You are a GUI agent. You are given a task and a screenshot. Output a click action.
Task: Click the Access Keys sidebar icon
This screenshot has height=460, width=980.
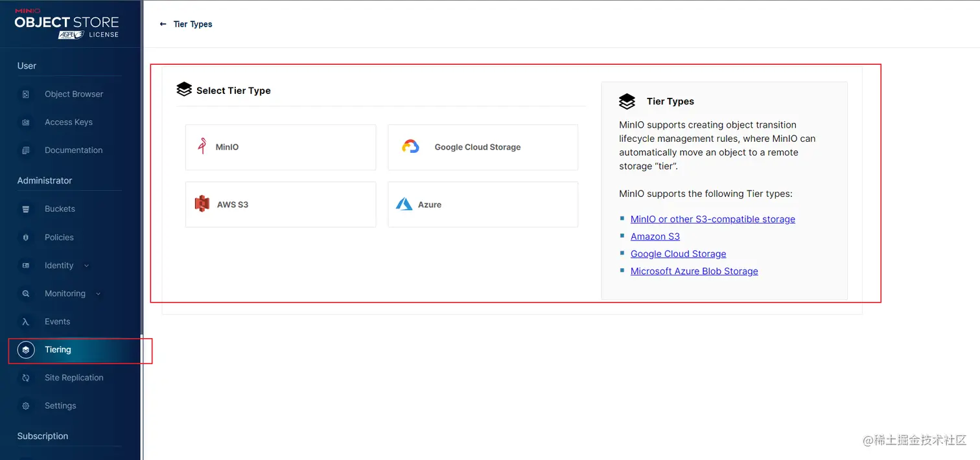point(26,122)
